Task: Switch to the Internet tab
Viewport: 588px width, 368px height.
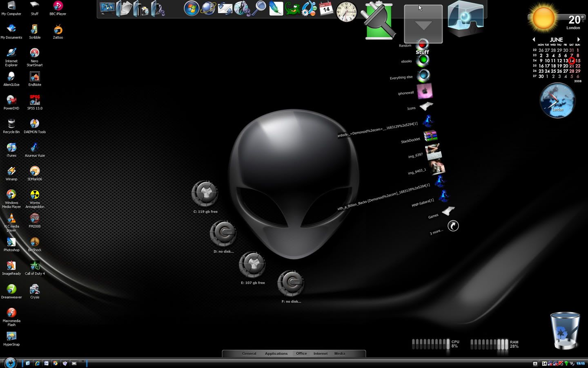Action: tap(321, 354)
